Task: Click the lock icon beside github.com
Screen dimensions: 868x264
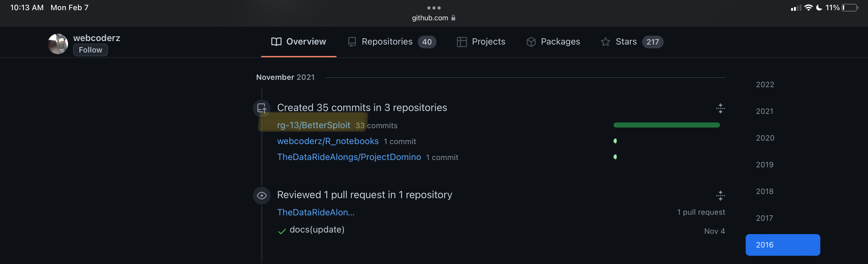Action: [x=453, y=17]
